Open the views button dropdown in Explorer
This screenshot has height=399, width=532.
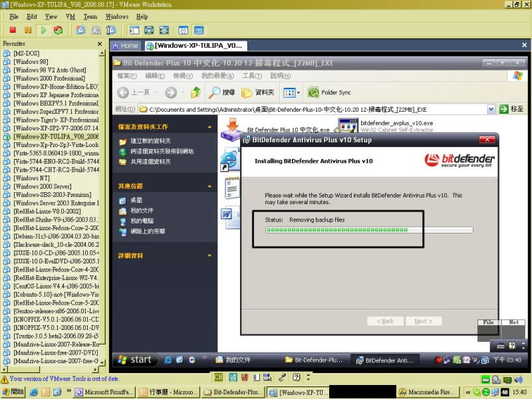click(x=299, y=92)
